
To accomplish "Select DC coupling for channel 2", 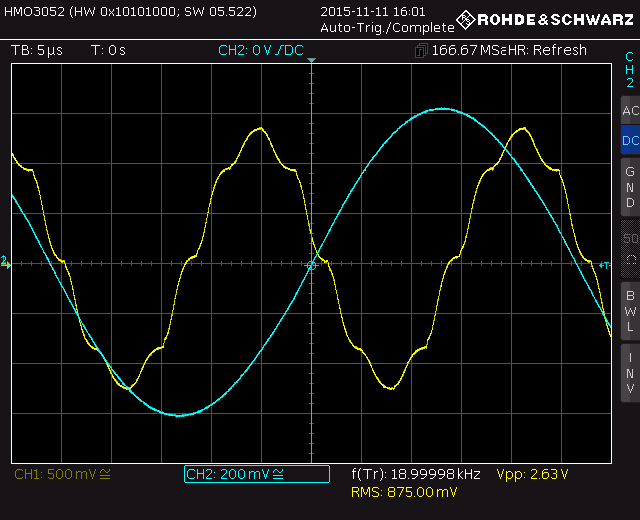I will (629, 141).
